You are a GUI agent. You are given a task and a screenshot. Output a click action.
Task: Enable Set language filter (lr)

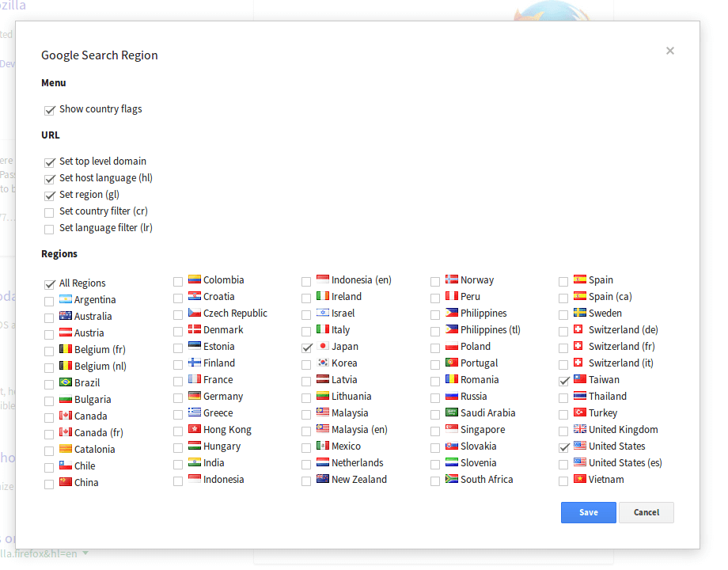click(49, 229)
